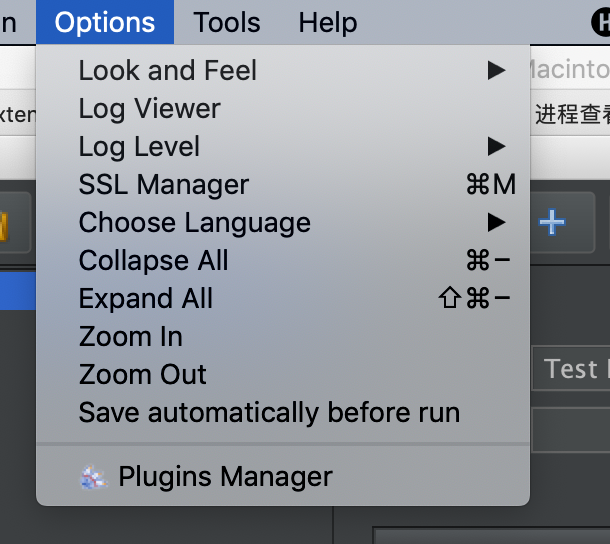Expand the Look and Feel submenu
This screenshot has height=544, width=610.
click(x=283, y=70)
